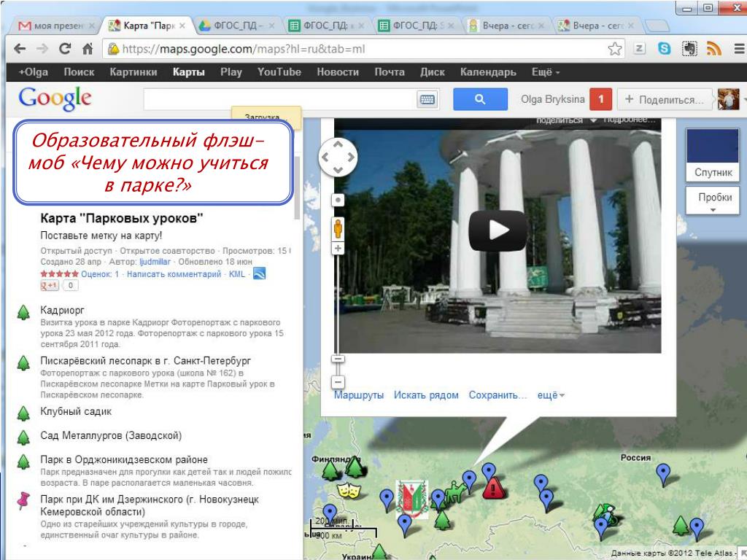Open the Chrome menu button

point(740,48)
